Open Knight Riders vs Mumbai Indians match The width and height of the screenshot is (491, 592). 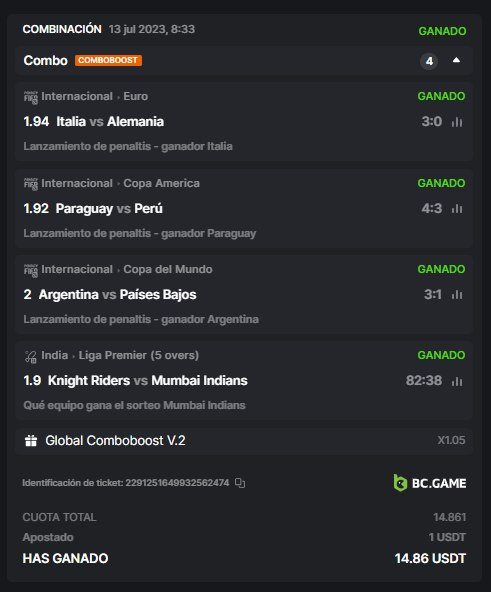(x=148, y=381)
